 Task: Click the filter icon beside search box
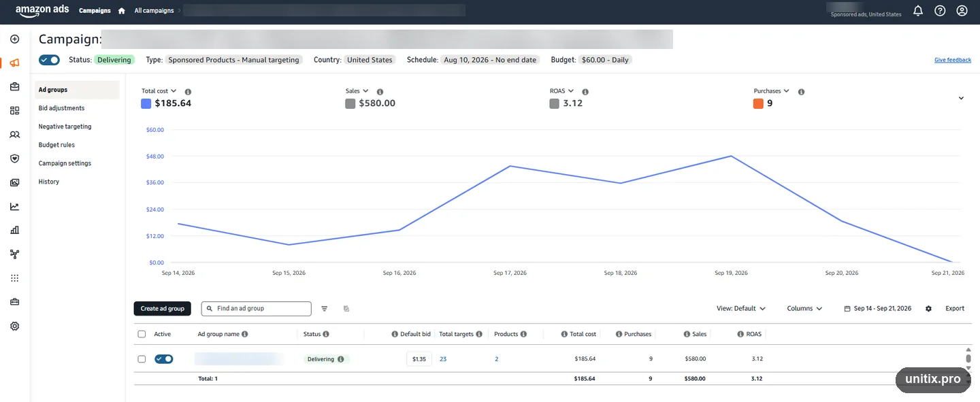coord(325,309)
